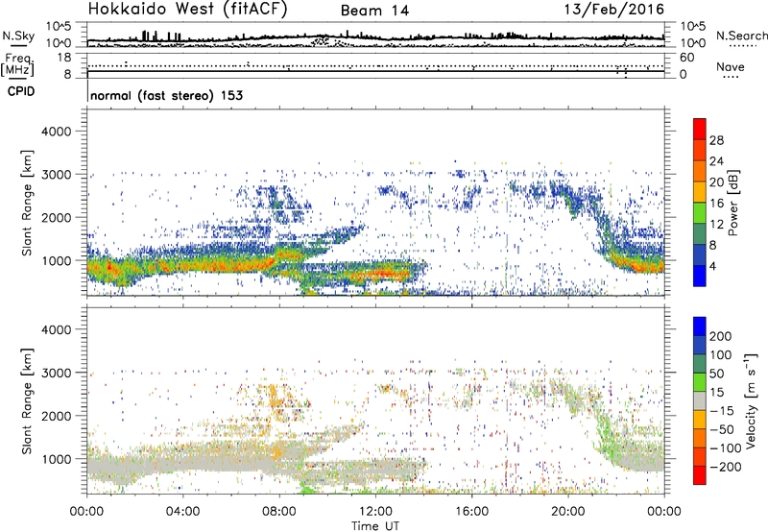This screenshot has width=768, height=532.
Task: Click velocity colorbar value '-100'
Action: tap(725, 448)
